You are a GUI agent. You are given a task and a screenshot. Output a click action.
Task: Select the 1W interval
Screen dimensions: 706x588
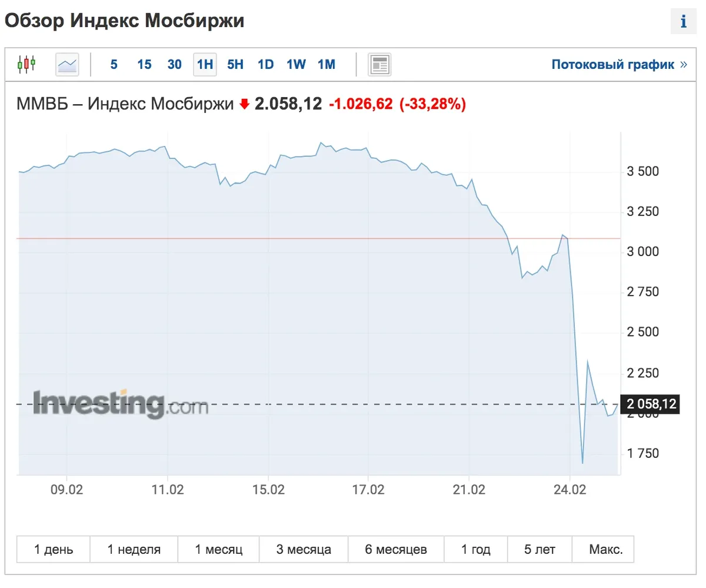pos(296,65)
